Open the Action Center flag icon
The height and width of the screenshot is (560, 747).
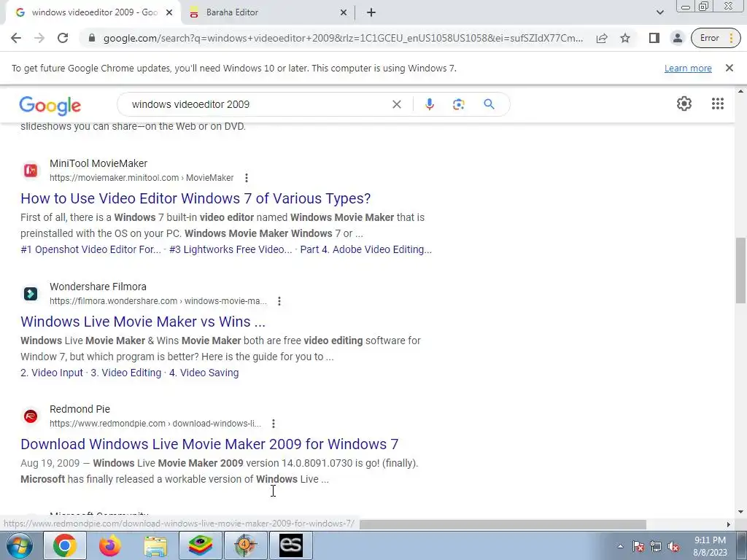coord(638,547)
